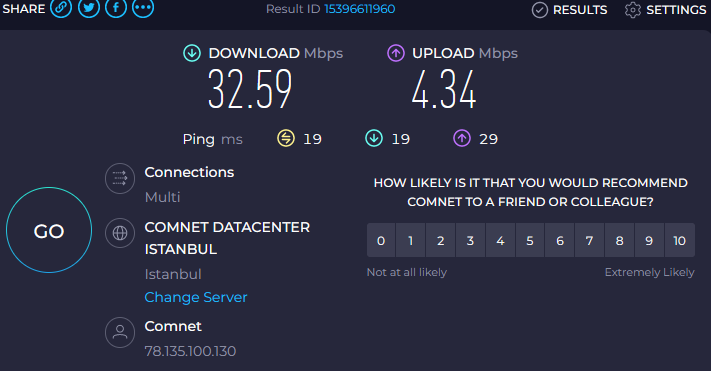Click the Connections mode icon
The height and width of the screenshot is (371, 711).
[x=120, y=178]
